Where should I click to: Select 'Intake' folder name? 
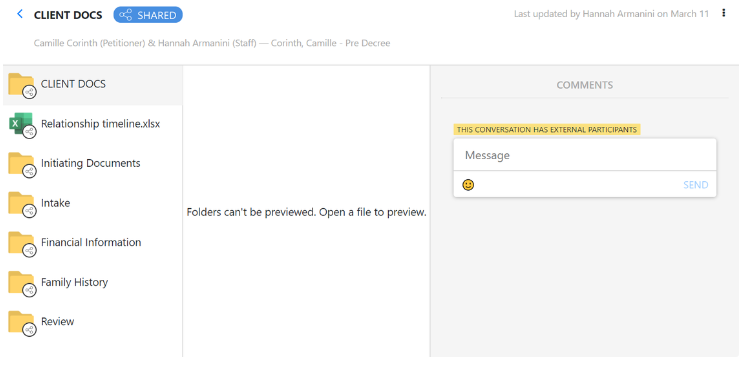pyautogui.click(x=55, y=203)
